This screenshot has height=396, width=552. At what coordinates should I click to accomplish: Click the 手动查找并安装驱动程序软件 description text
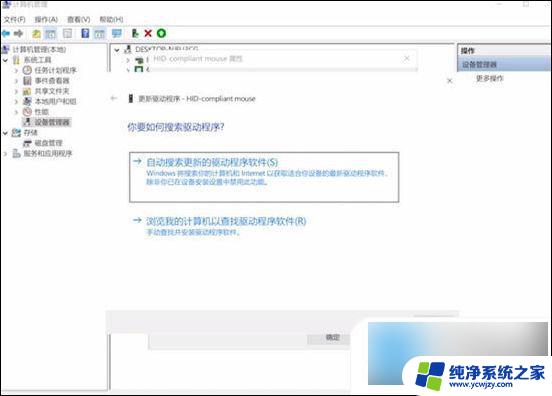pyautogui.click(x=193, y=232)
